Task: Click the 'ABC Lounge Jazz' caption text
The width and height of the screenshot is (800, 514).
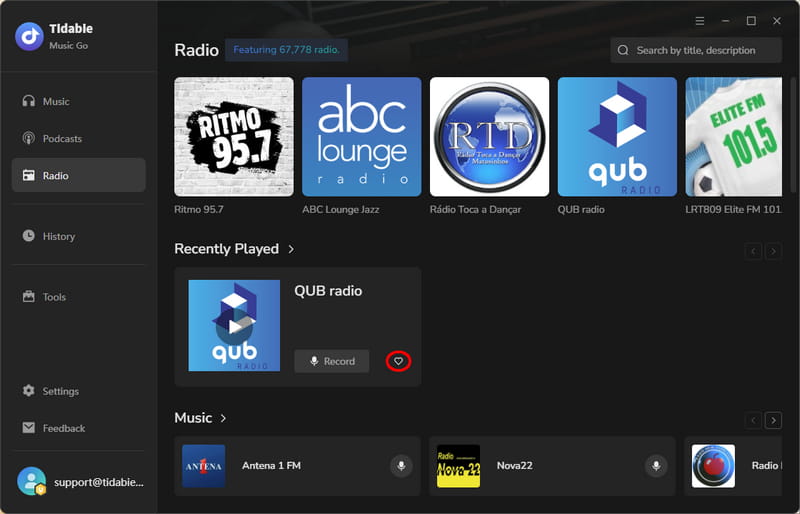Action: click(x=340, y=209)
